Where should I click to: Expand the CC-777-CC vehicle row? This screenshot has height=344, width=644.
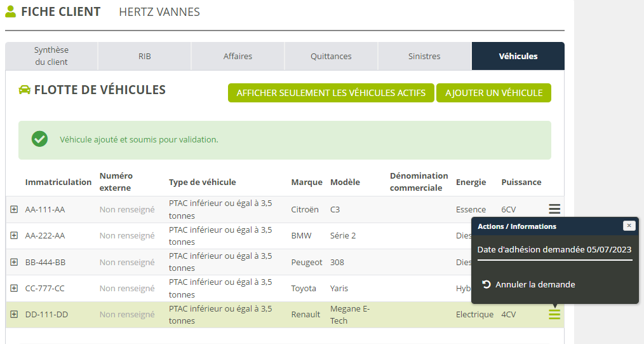[x=14, y=288]
